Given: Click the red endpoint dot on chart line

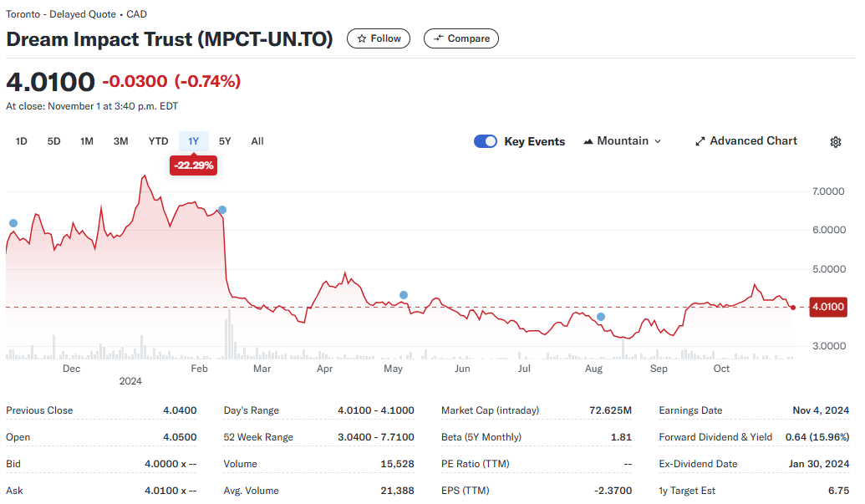Looking at the screenshot, I should coord(792,308).
